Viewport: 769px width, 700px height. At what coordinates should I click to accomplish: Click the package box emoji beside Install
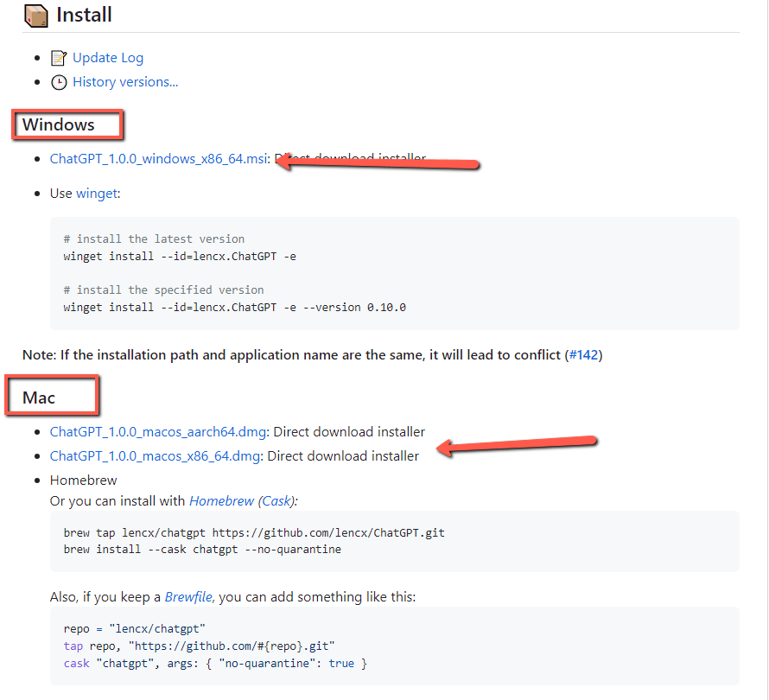[35, 16]
